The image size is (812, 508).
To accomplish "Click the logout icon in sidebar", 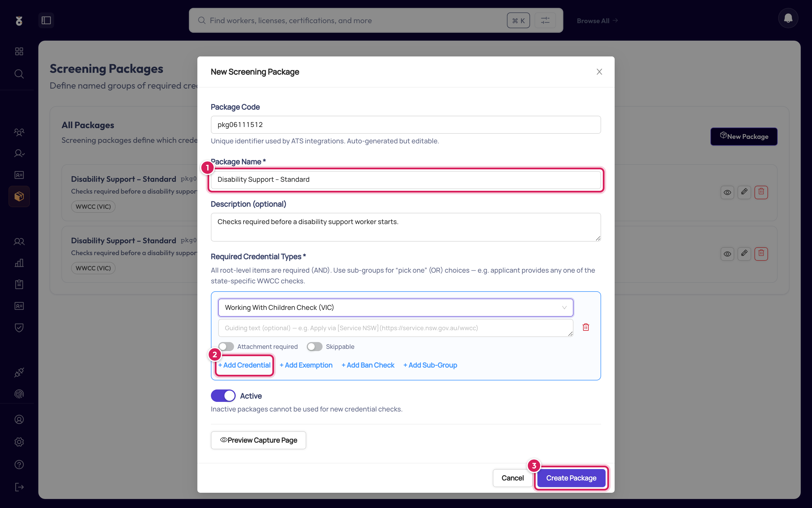I will pyautogui.click(x=19, y=487).
